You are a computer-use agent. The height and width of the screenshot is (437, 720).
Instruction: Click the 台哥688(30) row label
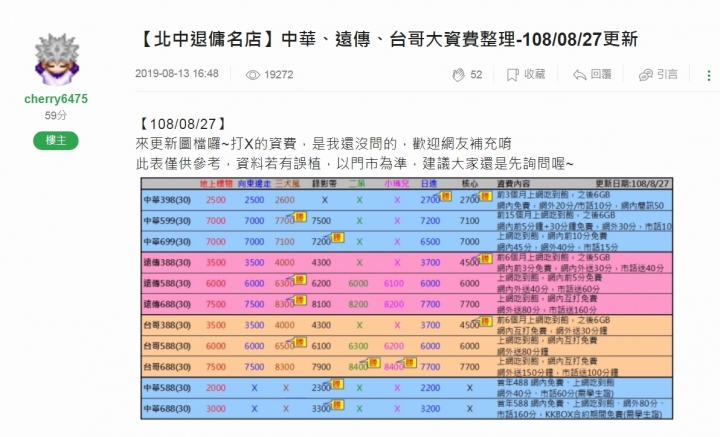point(167,367)
